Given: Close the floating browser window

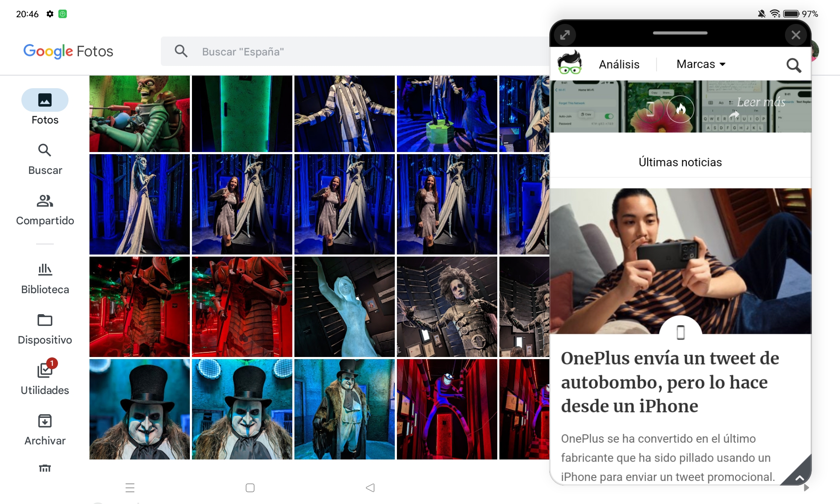Looking at the screenshot, I should click(x=795, y=35).
